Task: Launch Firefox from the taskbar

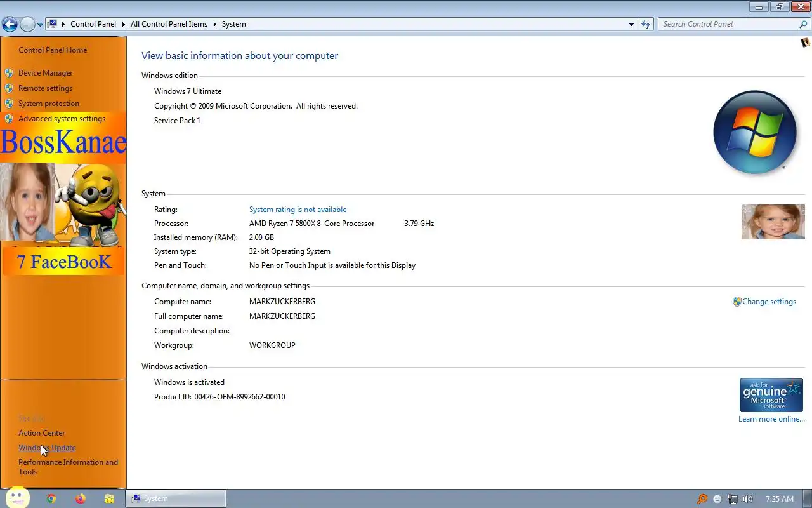Action: (x=81, y=498)
